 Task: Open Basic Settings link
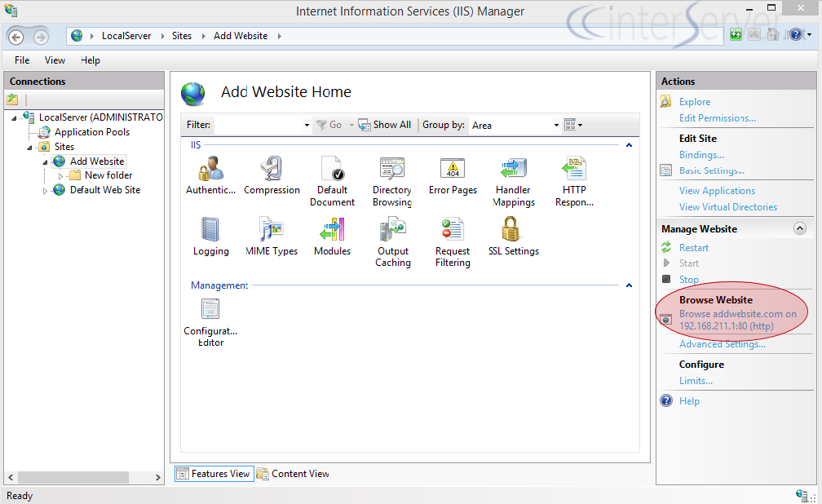(x=711, y=170)
